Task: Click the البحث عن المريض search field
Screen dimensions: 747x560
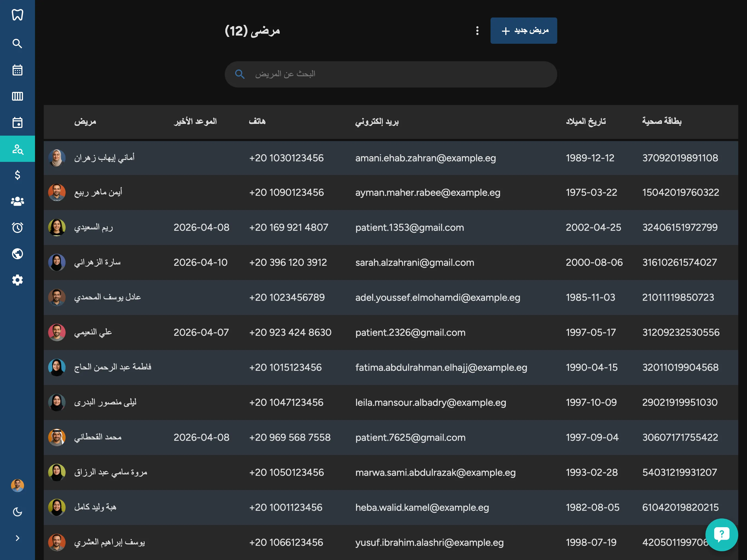Action: (x=391, y=74)
